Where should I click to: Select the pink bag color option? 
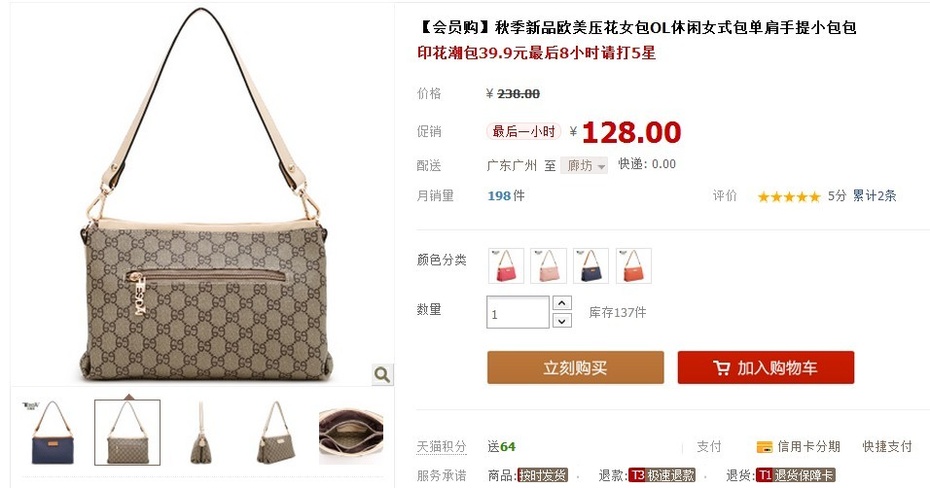click(549, 266)
